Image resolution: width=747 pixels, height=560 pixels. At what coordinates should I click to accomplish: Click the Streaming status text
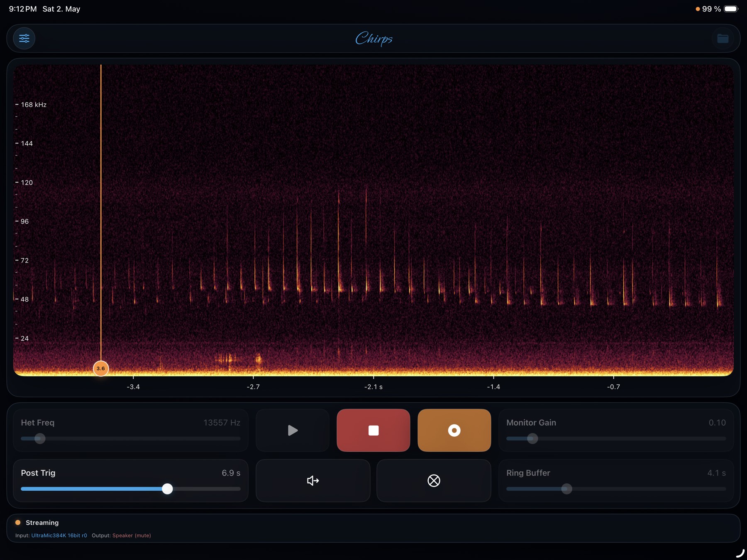tap(42, 523)
